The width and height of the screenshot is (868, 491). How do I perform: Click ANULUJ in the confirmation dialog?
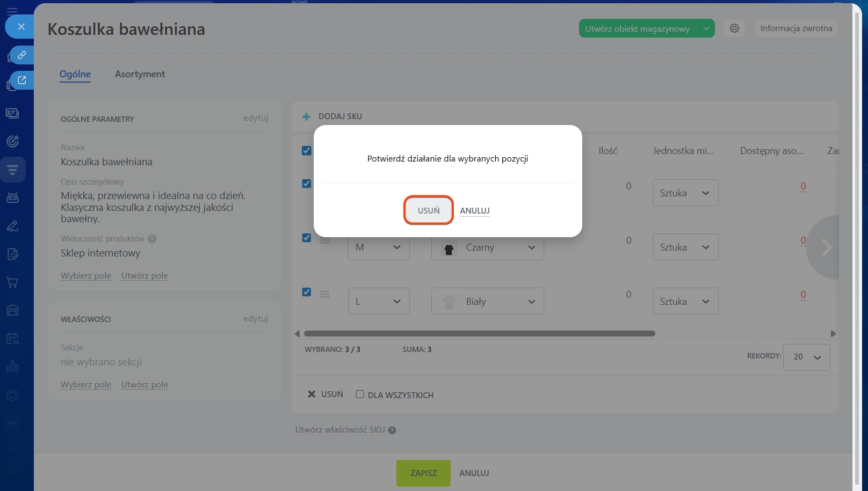click(474, 211)
